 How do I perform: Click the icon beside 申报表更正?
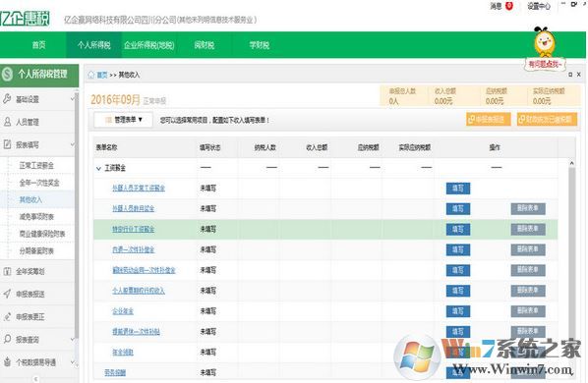(7, 317)
